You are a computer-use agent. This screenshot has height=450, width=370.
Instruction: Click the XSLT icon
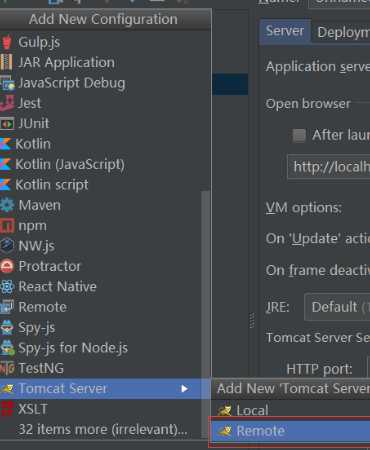coord(7,409)
